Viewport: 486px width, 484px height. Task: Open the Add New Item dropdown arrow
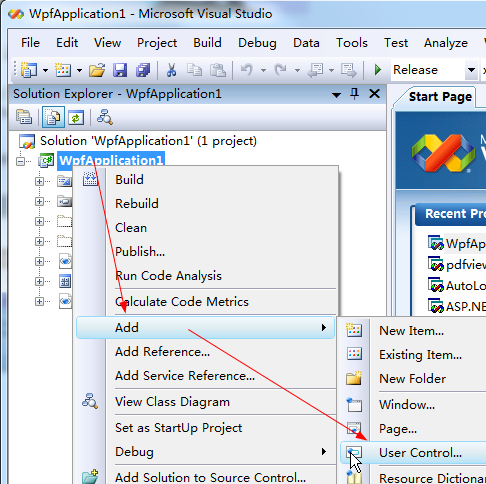(x=79, y=70)
